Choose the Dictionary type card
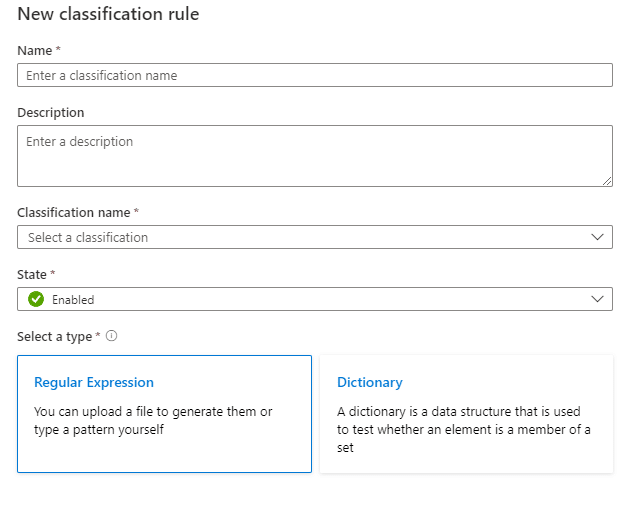Screen dimensions: 624x512 tap(466, 413)
